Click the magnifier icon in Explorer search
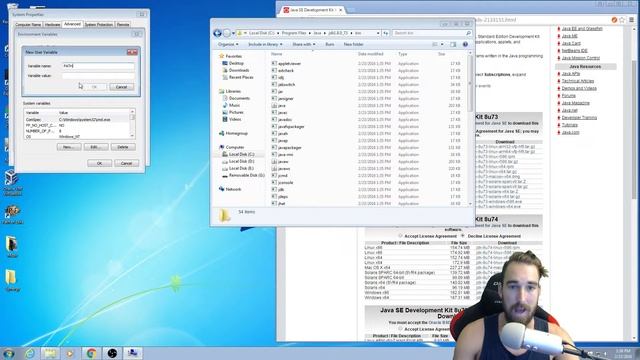 468,33
